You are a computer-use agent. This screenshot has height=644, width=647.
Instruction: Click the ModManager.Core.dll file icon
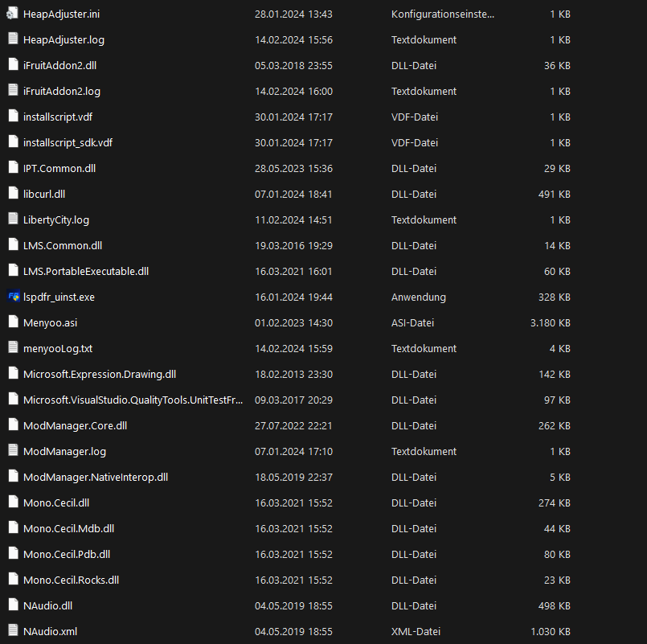pyautogui.click(x=13, y=425)
